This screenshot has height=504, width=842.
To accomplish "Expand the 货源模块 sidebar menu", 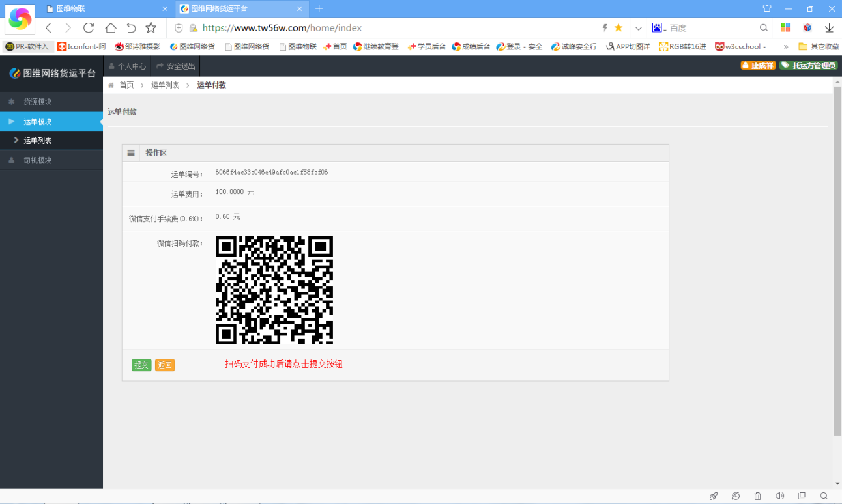I will pyautogui.click(x=51, y=102).
